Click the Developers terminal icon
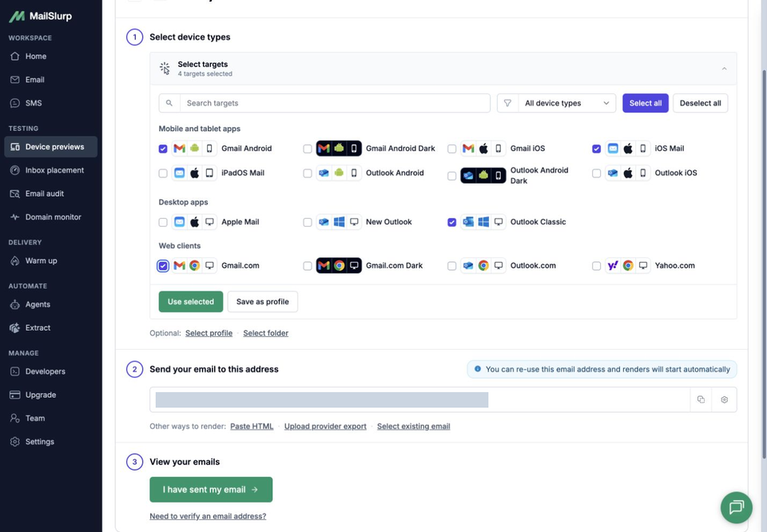The height and width of the screenshot is (532, 767). (15, 371)
